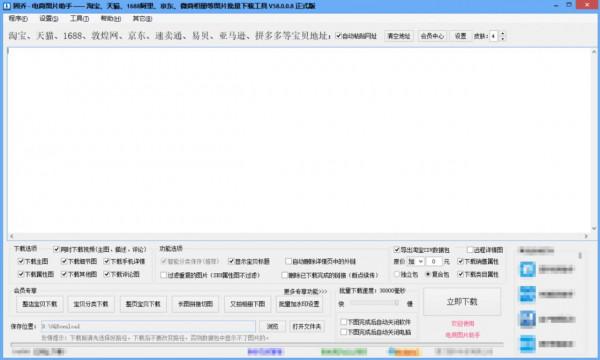Open the 工具(T) menu

[x=79, y=18]
